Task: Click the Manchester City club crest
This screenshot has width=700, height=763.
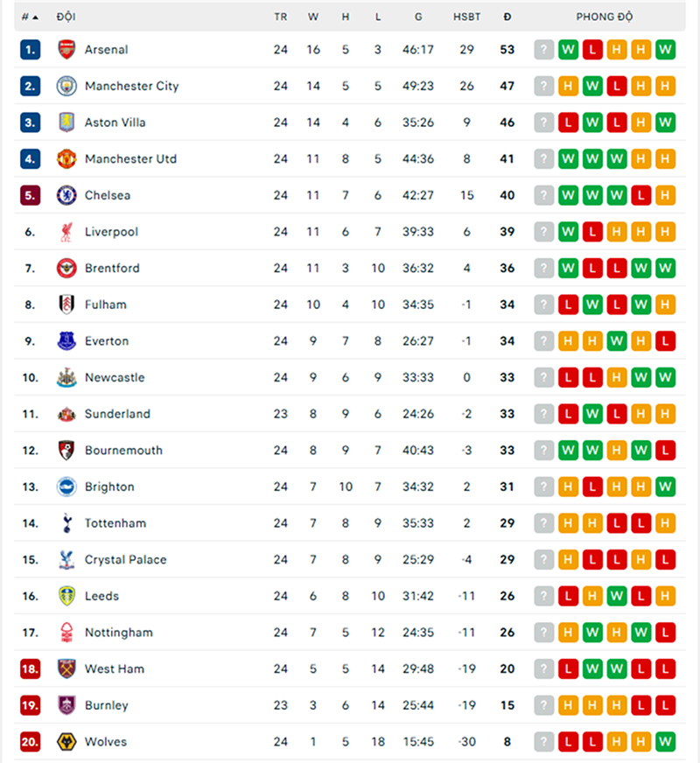Action: (x=66, y=86)
